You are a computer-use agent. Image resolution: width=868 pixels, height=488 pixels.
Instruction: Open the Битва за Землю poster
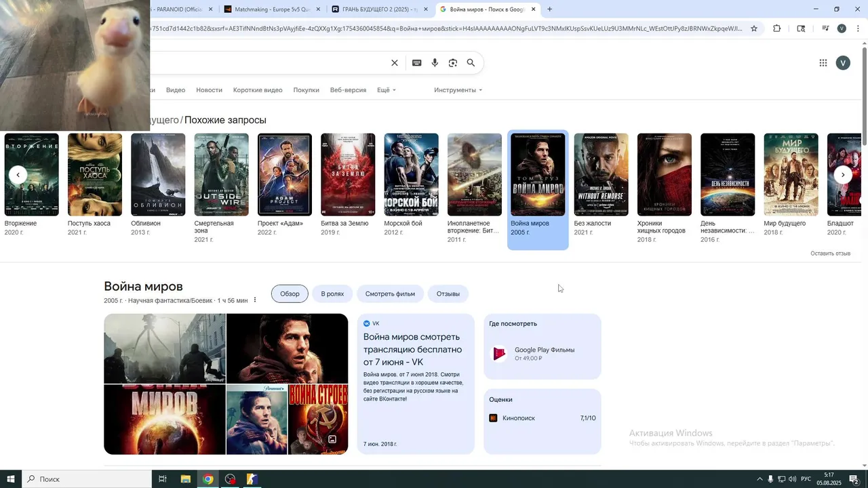pos(348,175)
